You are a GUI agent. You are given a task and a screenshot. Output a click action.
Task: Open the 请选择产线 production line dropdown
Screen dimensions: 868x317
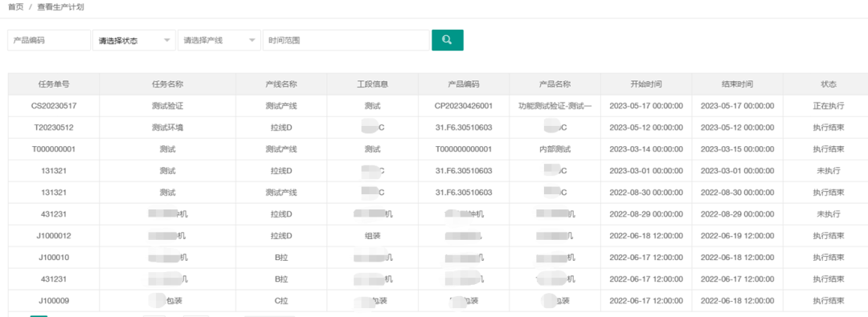point(219,40)
